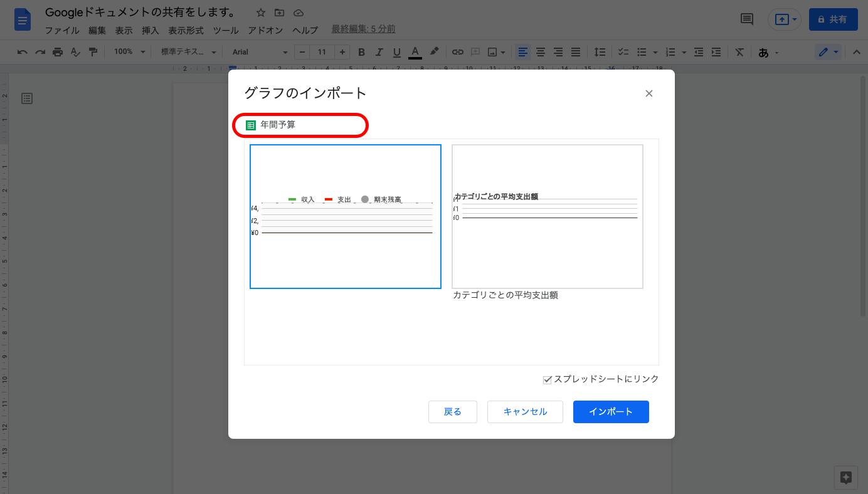Screen dimensions: 868x494
Task: Open the highlight color marker
Action: pyautogui.click(x=434, y=52)
